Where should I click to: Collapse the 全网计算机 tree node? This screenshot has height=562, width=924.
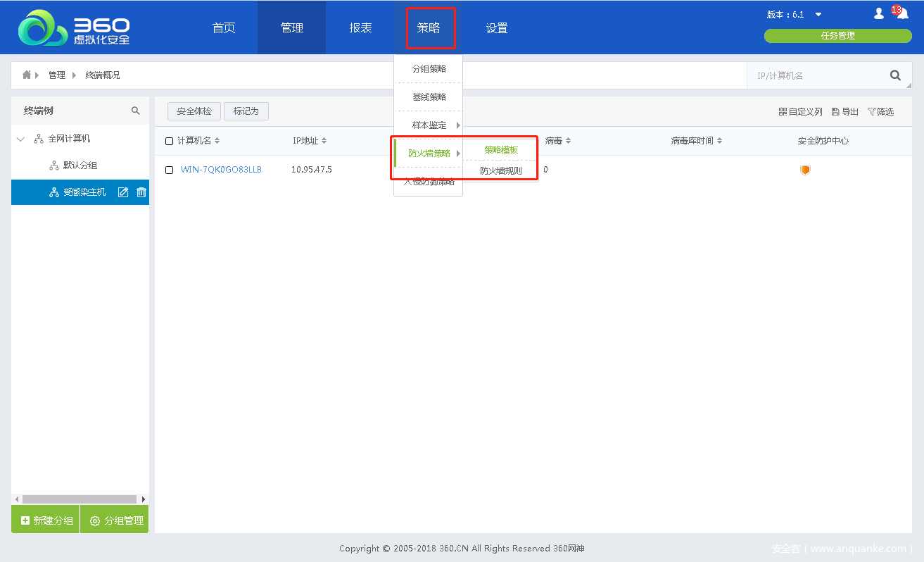tap(20, 139)
